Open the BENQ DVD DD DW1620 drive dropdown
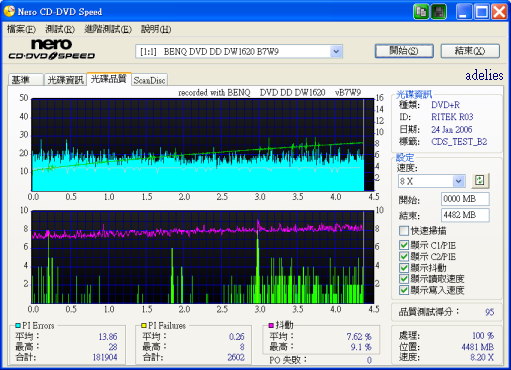 pos(336,52)
